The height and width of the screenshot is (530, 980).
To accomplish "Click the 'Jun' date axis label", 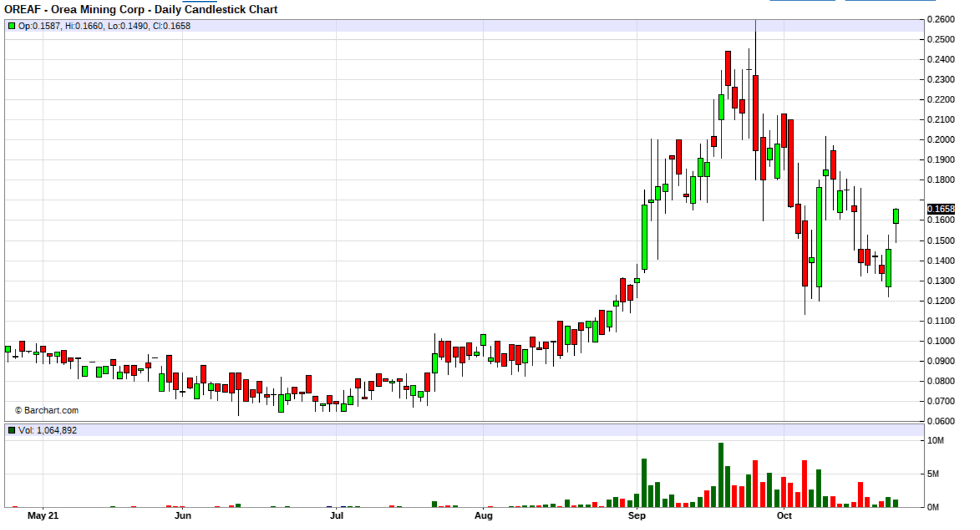I will pos(182,516).
